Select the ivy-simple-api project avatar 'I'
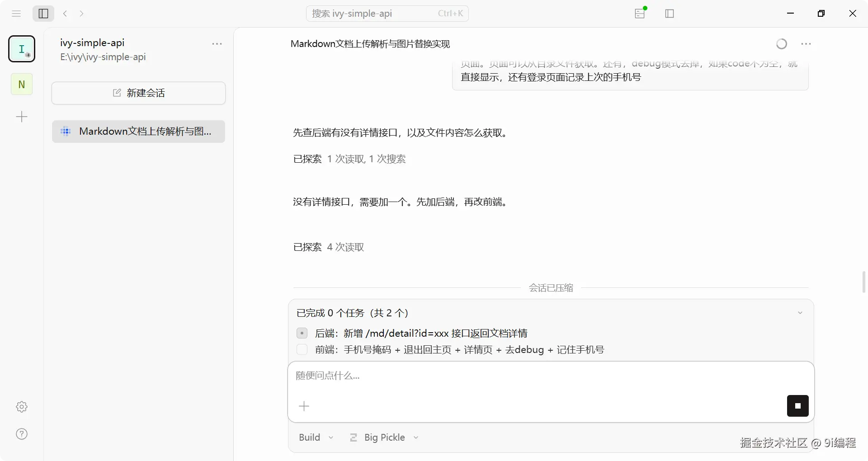This screenshot has width=868, height=461. coord(22,49)
